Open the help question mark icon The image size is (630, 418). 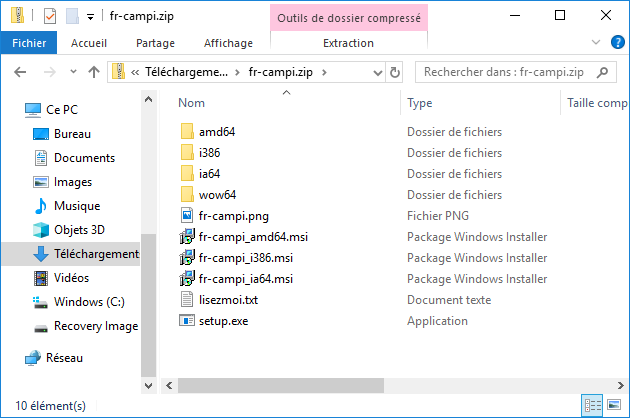click(617, 42)
